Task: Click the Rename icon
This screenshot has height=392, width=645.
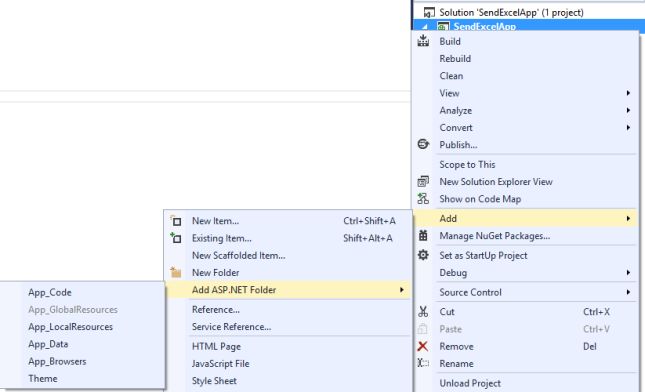Action: coord(423,363)
